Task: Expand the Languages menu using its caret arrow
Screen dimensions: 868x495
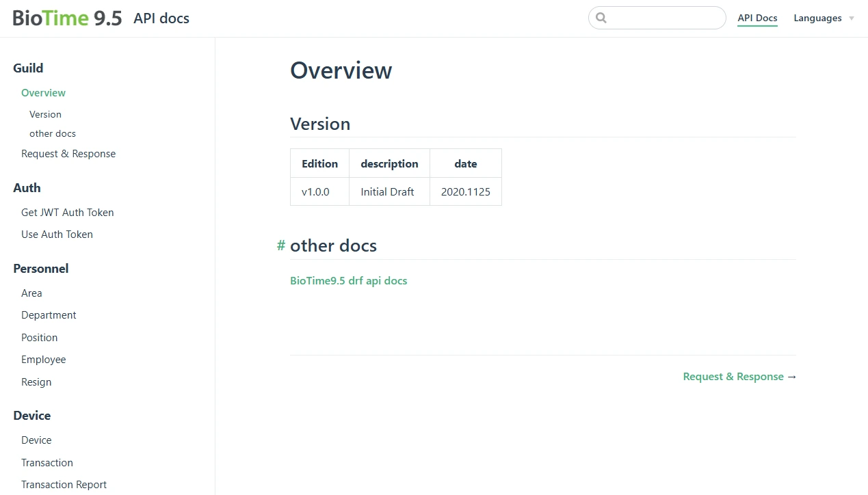Action: point(852,18)
